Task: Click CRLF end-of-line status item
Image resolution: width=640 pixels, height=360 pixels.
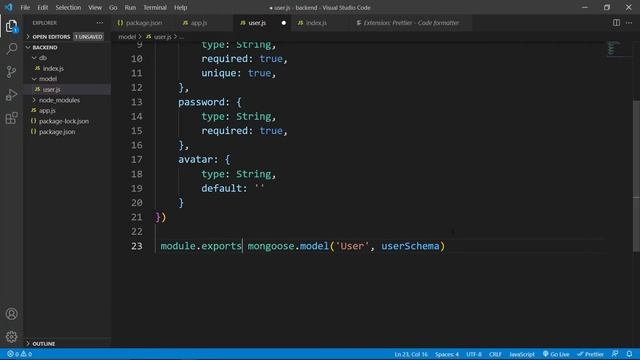Action: (x=495, y=354)
